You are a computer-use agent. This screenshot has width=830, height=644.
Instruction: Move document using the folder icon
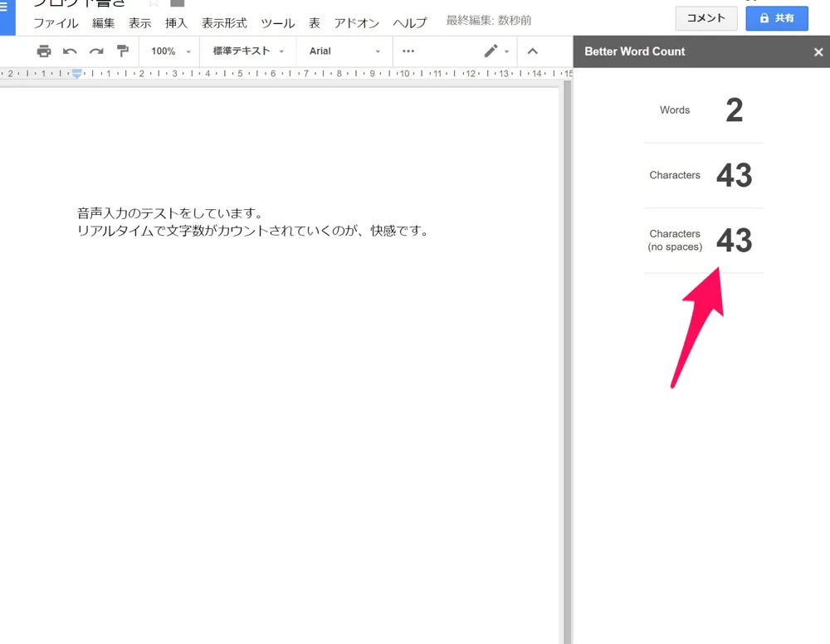178,2
